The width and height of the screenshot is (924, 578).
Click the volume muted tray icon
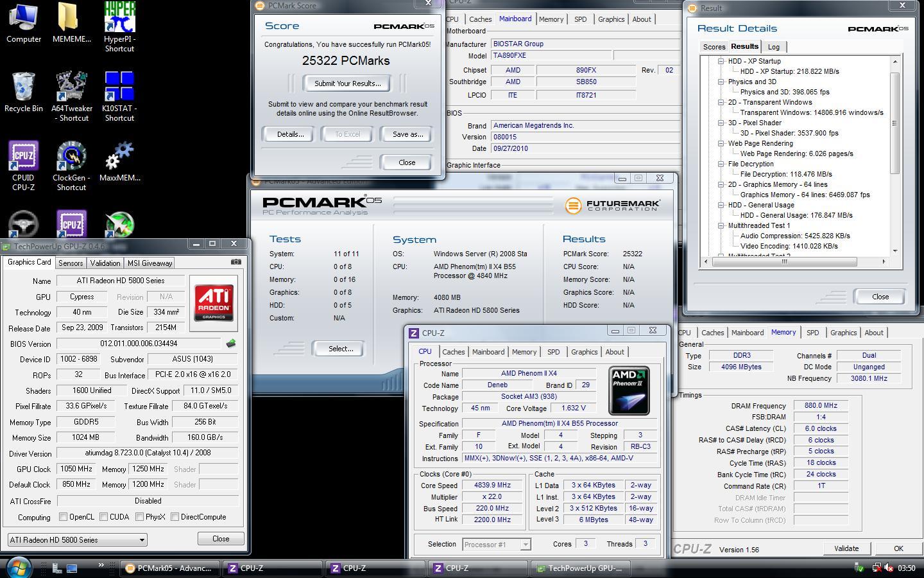[889, 568]
